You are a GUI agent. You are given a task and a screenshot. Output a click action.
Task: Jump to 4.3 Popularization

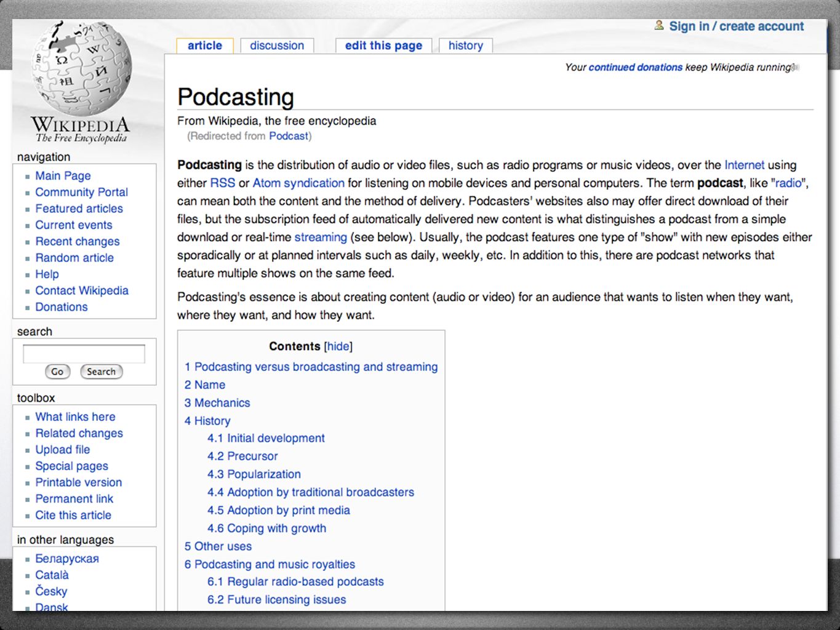(254, 474)
